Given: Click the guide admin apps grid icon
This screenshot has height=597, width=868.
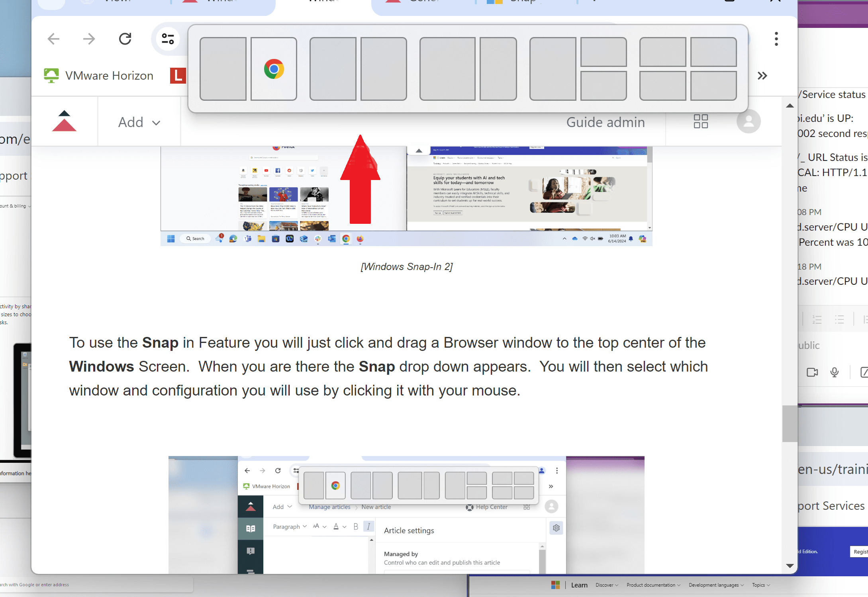Looking at the screenshot, I should click(701, 121).
